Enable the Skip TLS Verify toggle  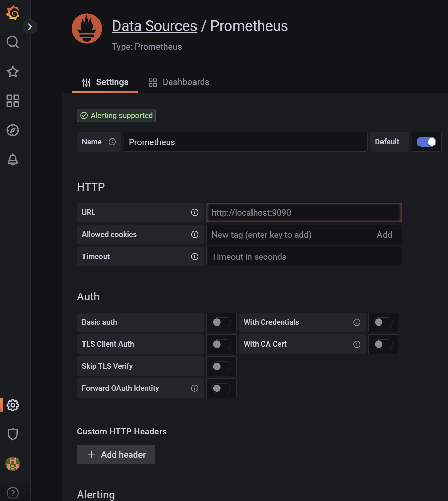tap(221, 366)
